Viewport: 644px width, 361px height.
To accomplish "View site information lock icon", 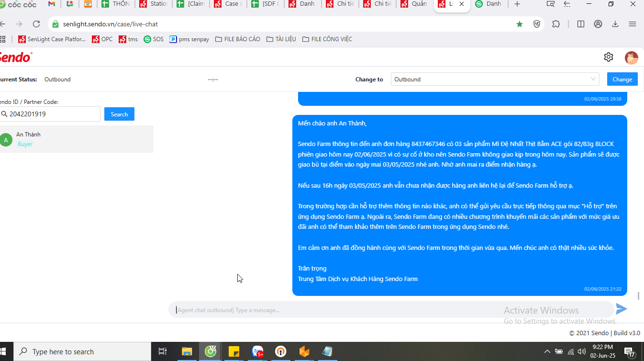I will (56, 24).
